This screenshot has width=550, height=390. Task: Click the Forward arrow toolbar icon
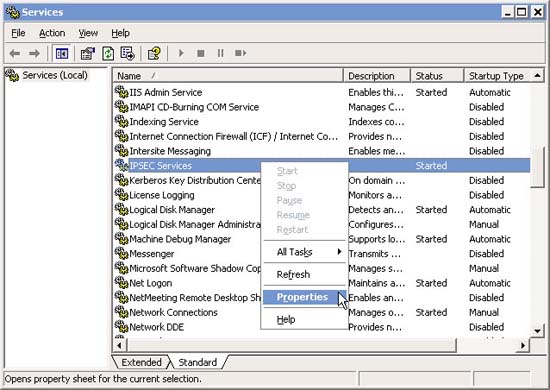(34, 53)
